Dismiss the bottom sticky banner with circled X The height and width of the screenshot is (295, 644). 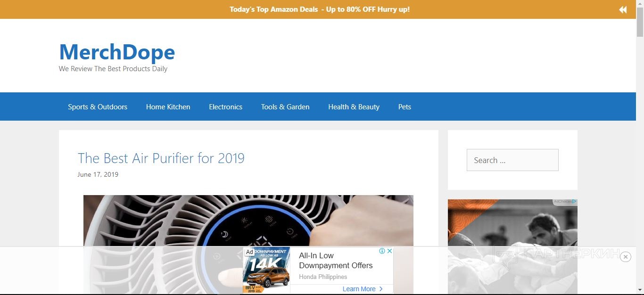(626, 257)
